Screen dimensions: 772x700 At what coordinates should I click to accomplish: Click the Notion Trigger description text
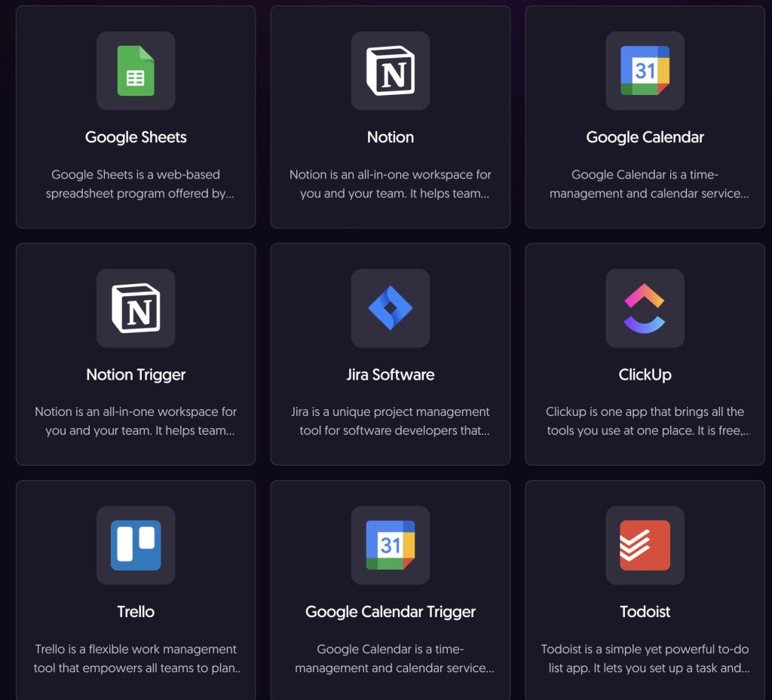click(x=136, y=421)
